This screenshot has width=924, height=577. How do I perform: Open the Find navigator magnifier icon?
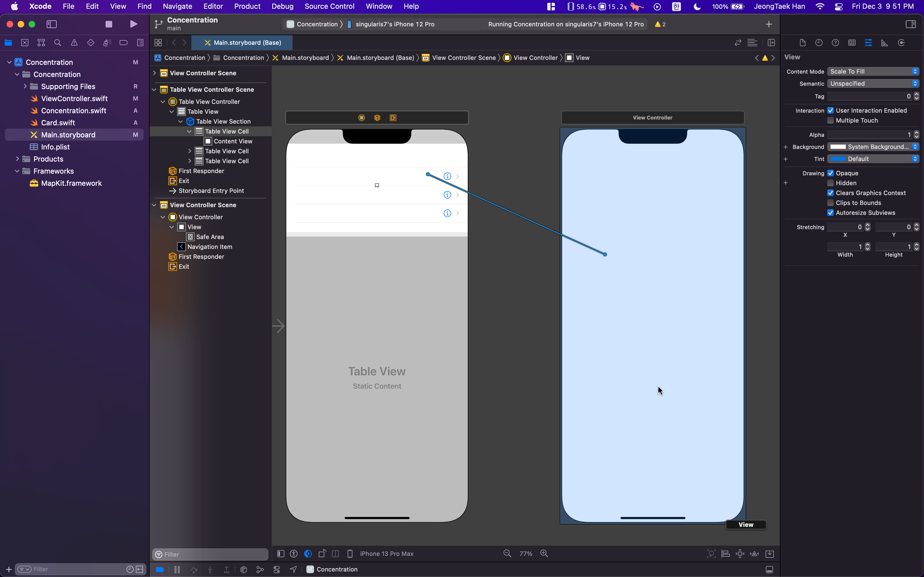58,43
